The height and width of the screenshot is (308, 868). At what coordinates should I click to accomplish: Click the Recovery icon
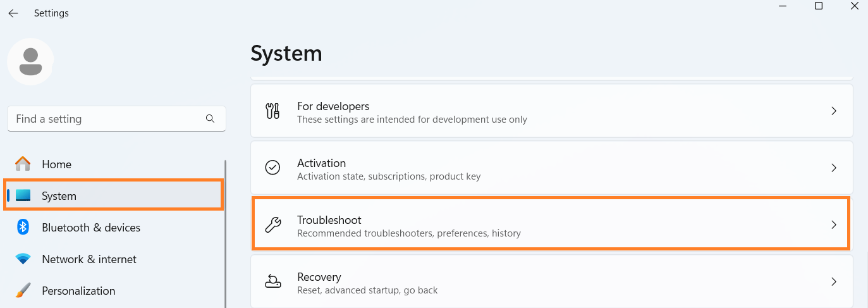(272, 281)
